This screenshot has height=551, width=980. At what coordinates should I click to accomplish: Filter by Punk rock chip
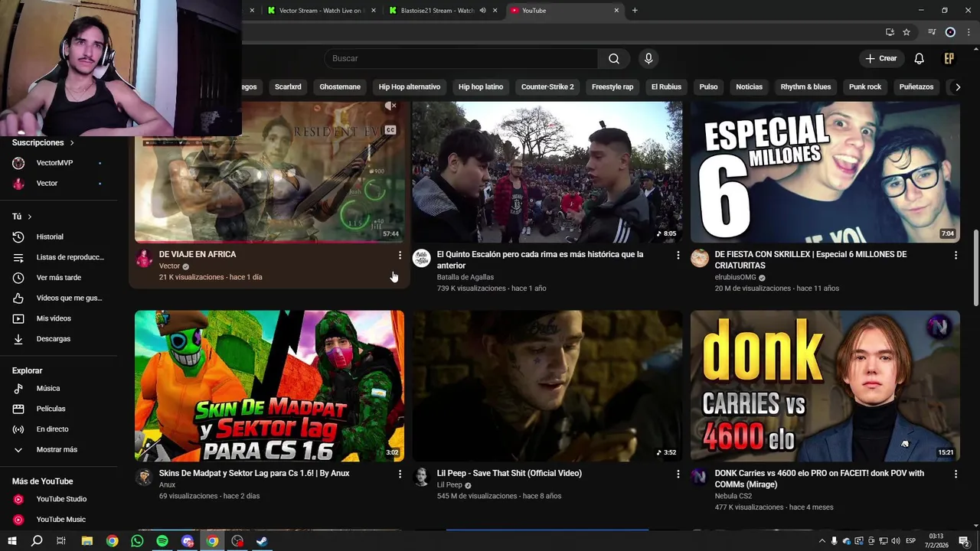pos(865,87)
